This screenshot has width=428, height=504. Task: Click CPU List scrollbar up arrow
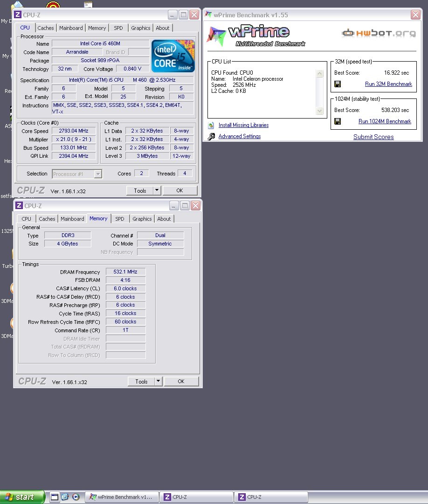pos(320,74)
